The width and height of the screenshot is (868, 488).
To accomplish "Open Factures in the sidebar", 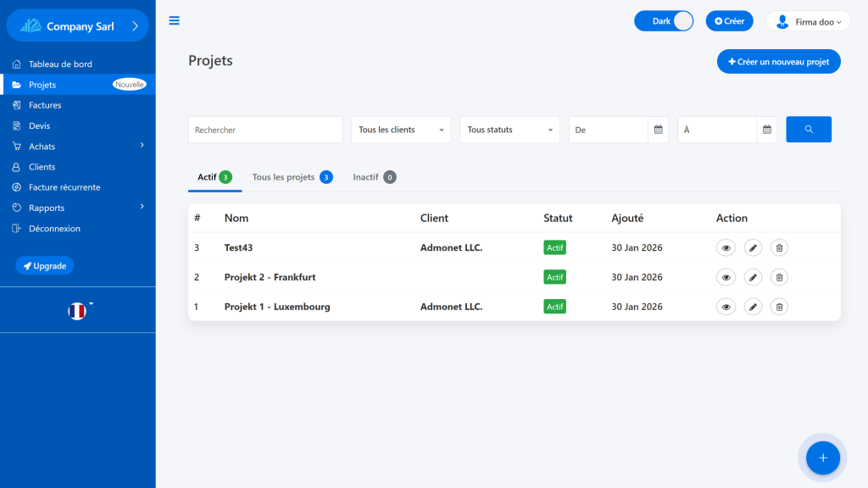I will pos(45,105).
